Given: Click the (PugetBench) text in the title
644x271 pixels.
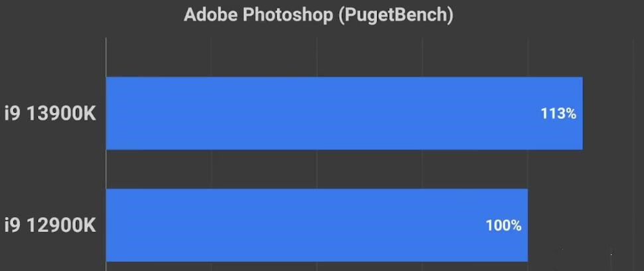Looking at the screenshot, I should 396,15.
